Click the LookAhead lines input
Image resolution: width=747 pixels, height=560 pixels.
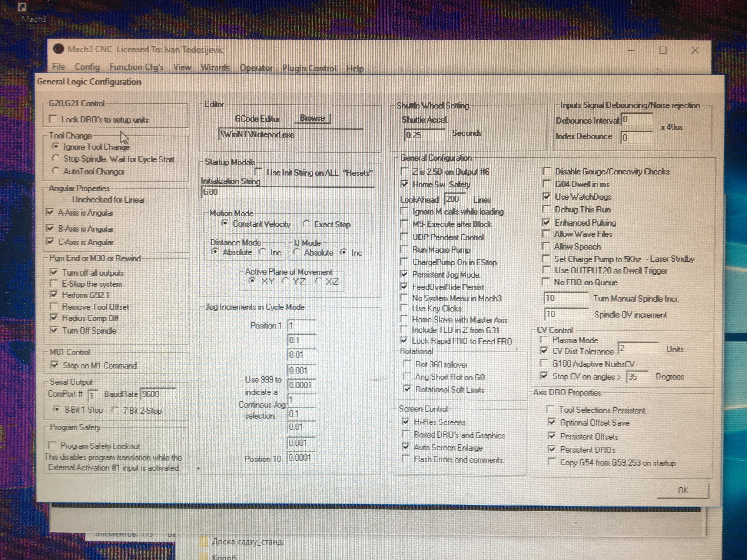454,199
